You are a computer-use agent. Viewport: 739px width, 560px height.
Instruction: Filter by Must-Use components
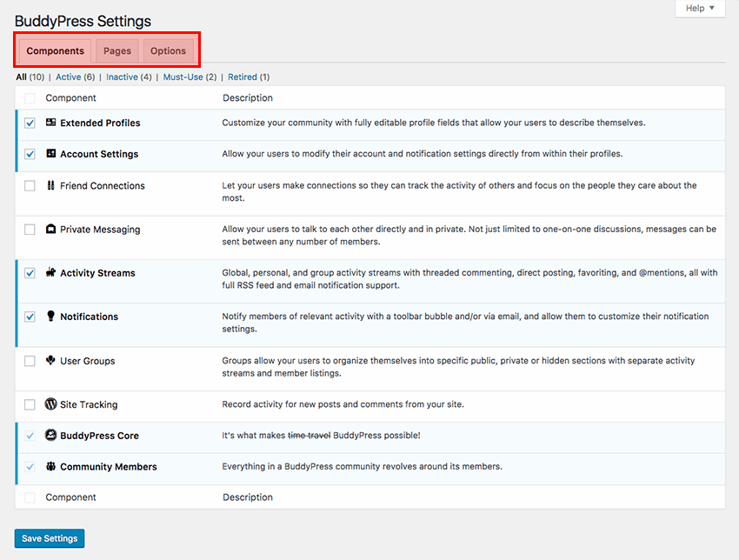(x=183, y=77)
